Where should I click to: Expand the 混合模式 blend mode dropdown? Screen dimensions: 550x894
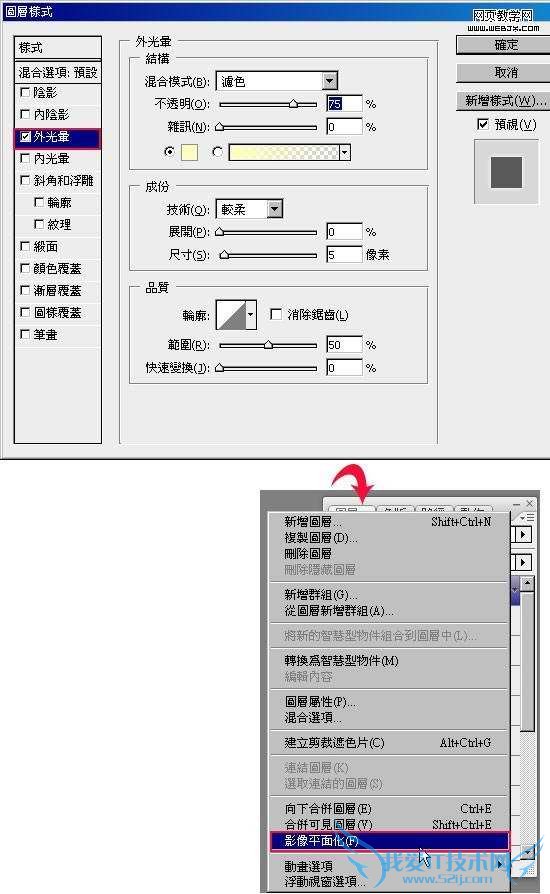coord(330,82)
